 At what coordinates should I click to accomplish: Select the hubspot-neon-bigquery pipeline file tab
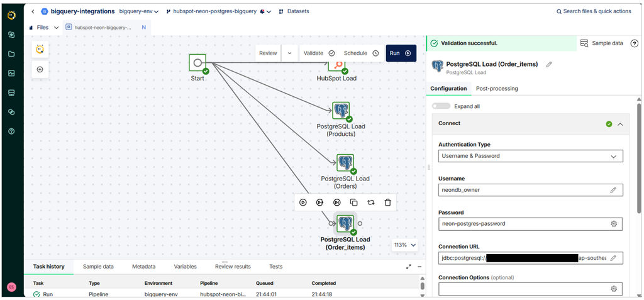(x=107, y=28)
